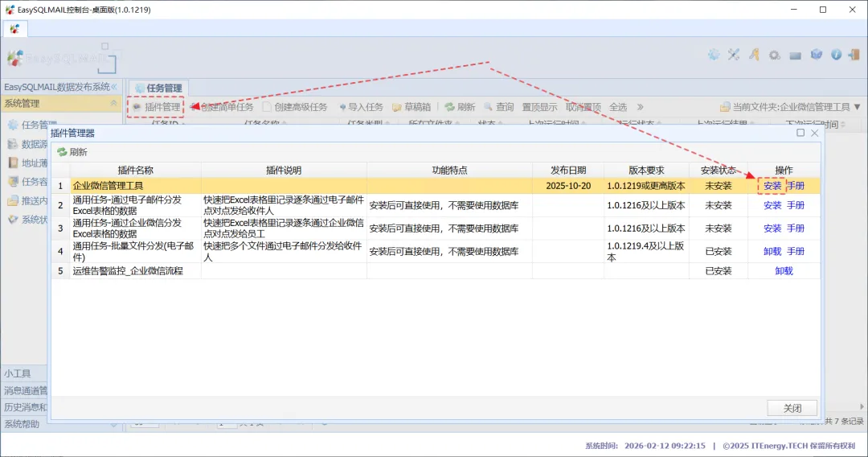Open the 小工具 sidebar section
Viewport: 868px width, 457px height.
pyautogui.click(x=24, y=373)
